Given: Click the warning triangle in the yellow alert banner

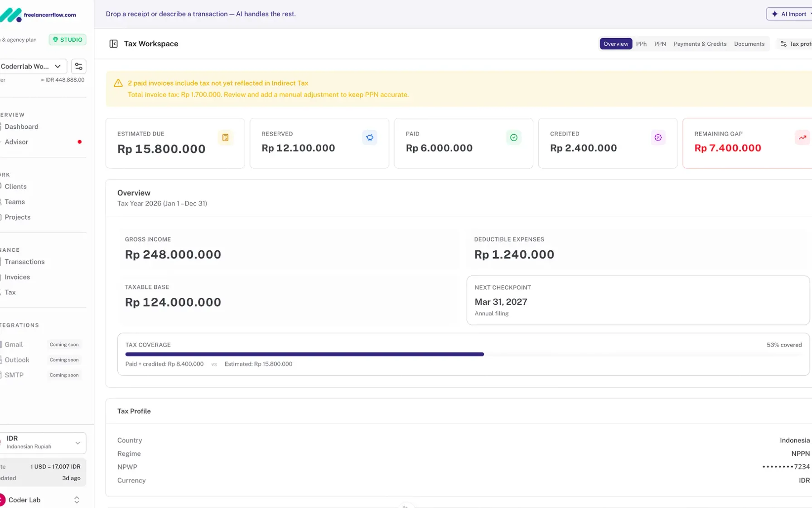Looking at the screenshot, I should [x=118, y=83].
